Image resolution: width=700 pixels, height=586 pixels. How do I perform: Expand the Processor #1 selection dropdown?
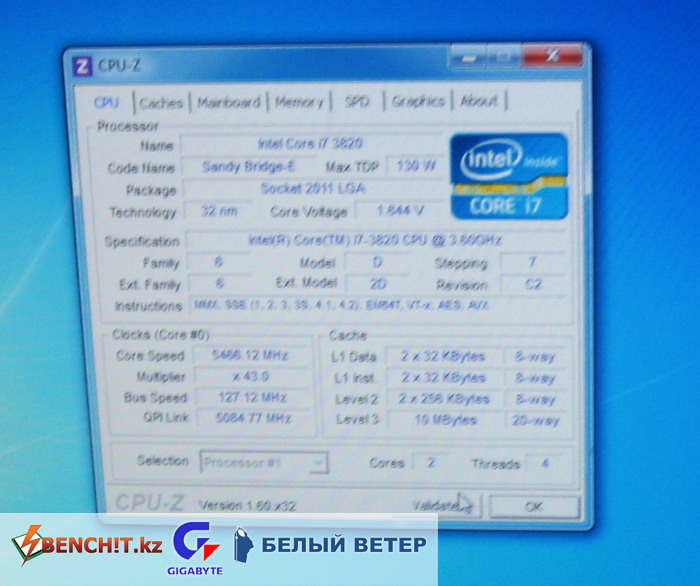[x=264, y=462]
